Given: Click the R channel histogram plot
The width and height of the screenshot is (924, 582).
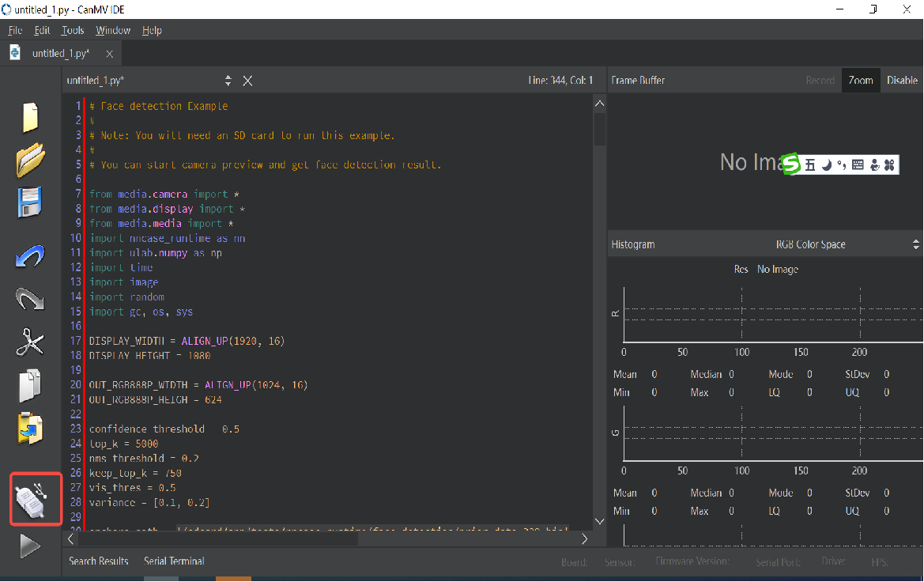Looking at the screenshot, I should [x=772, y=314].
